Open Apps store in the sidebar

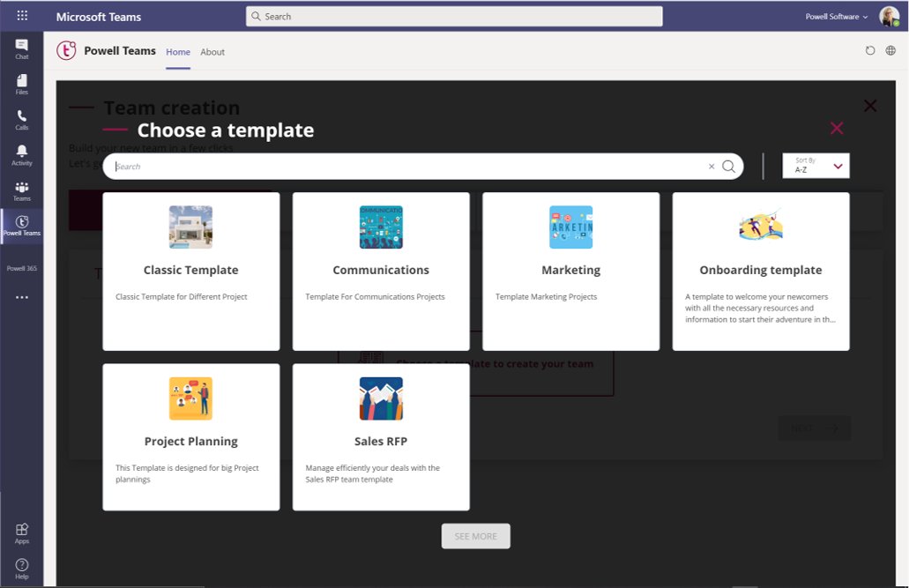[21, 533]
